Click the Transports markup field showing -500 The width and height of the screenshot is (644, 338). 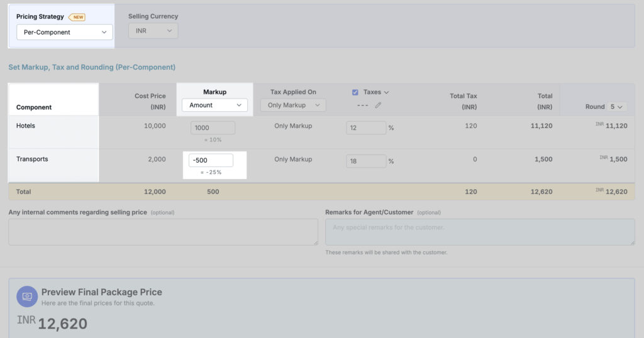point(211,160)
